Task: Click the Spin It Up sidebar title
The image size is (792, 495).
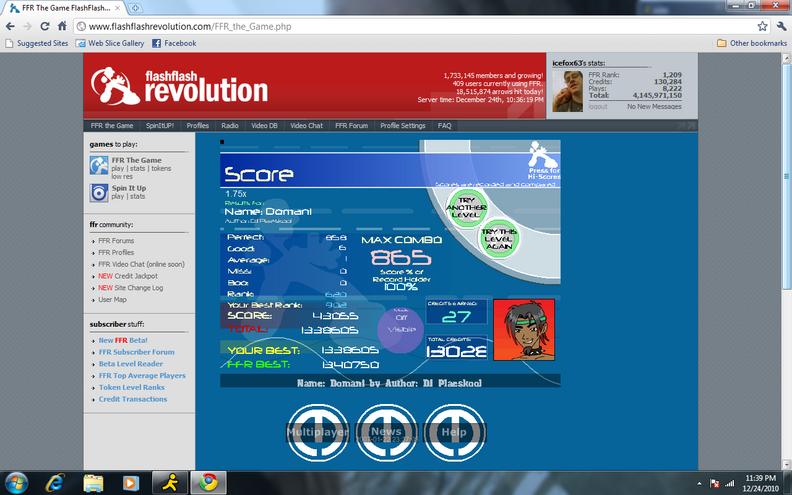Action: (129, 188)
